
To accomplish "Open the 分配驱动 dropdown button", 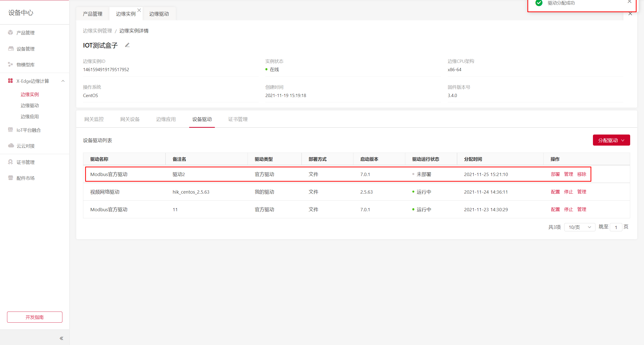I will pos(611,140).
